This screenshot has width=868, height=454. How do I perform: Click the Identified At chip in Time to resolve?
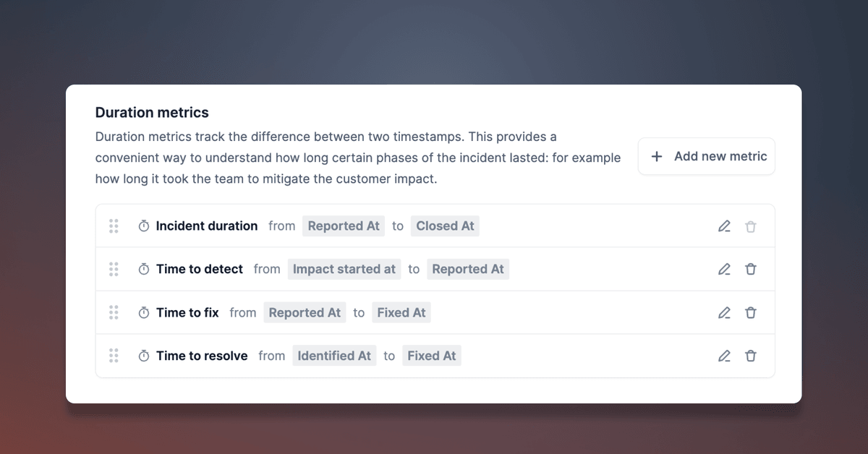334,356
